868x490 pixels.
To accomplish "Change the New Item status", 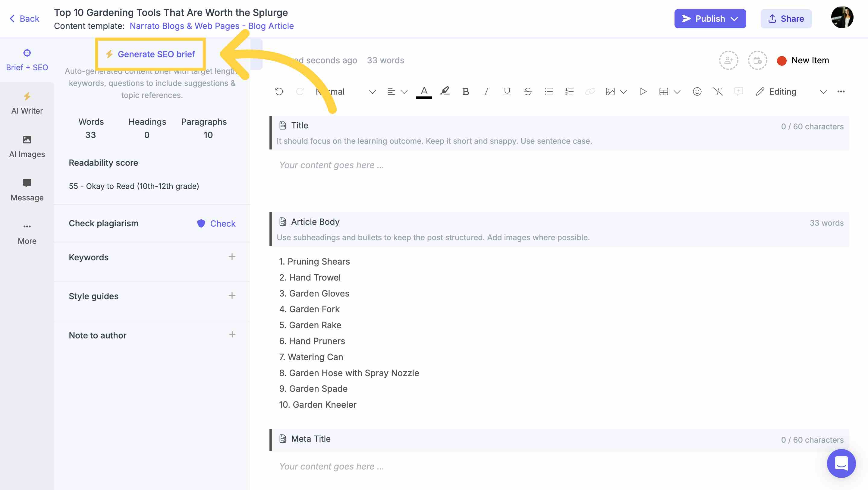I will [x=803, y=60].
